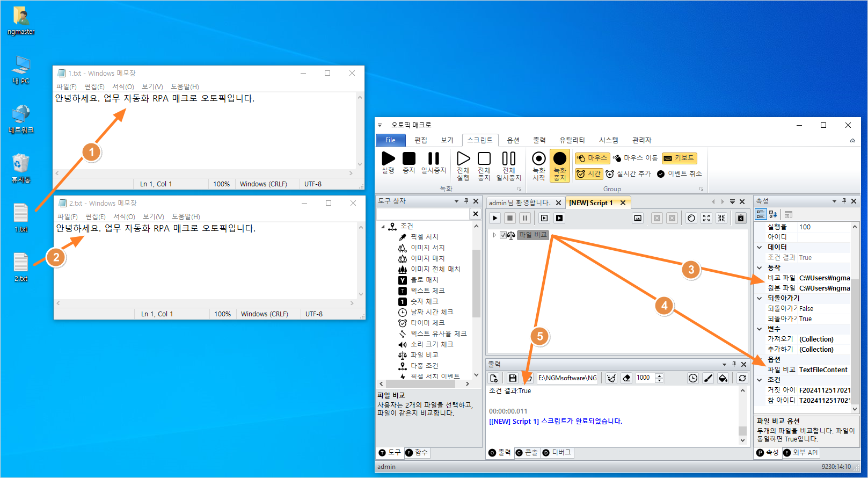Close the [NEW] Script 1 tab
This screenshot has height=478, width=868.
tap(623, 202)
